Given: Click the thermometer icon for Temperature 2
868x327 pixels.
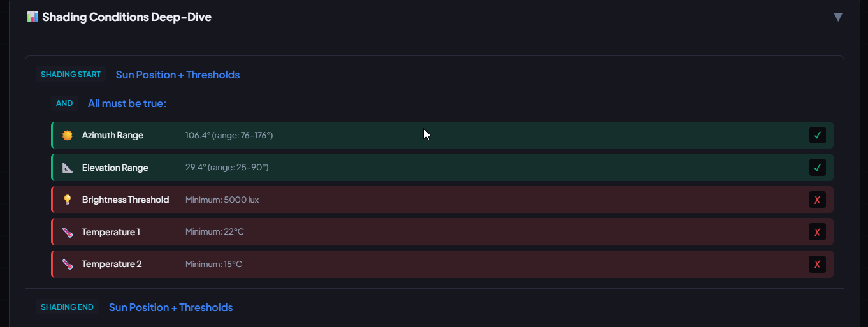Looking at the screenshot, I should point(68,264).
